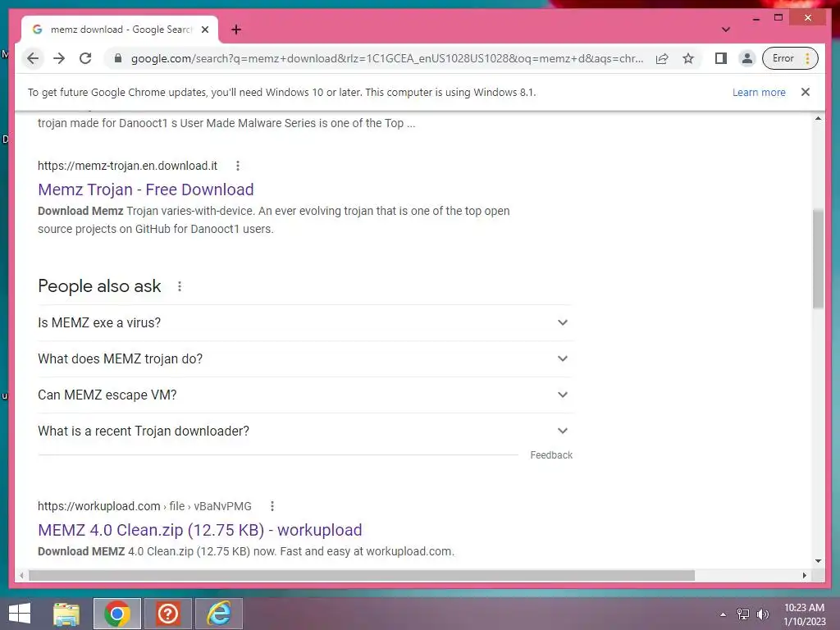Share this page via the share icon

click(x=662, y=58)
